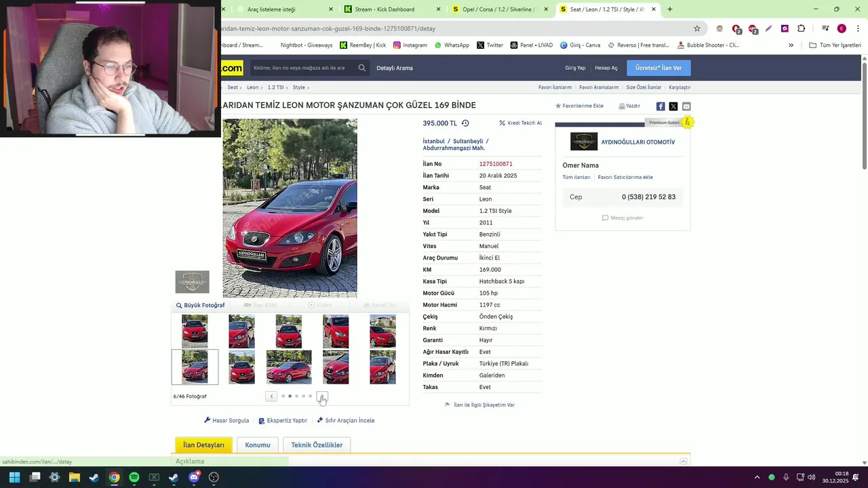Click the Chrome icon in taskbar
The width and height of the screenshot is (868, 488).
click(x=114, y=477)
